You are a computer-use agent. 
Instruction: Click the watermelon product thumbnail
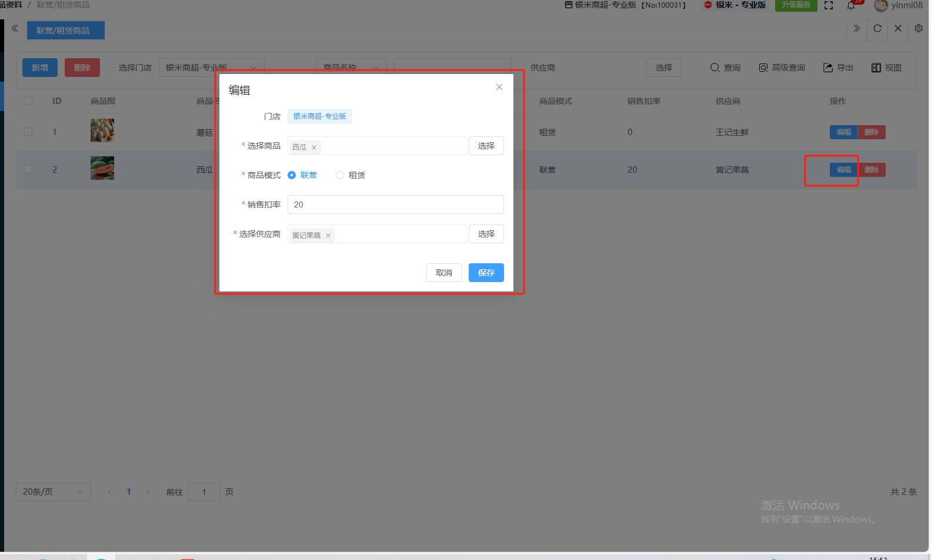(102, 169)
